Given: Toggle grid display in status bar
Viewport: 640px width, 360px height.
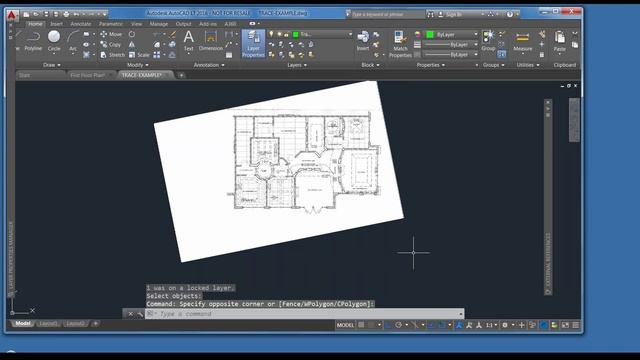Looking at the screenshot, I should pos(361,325).
